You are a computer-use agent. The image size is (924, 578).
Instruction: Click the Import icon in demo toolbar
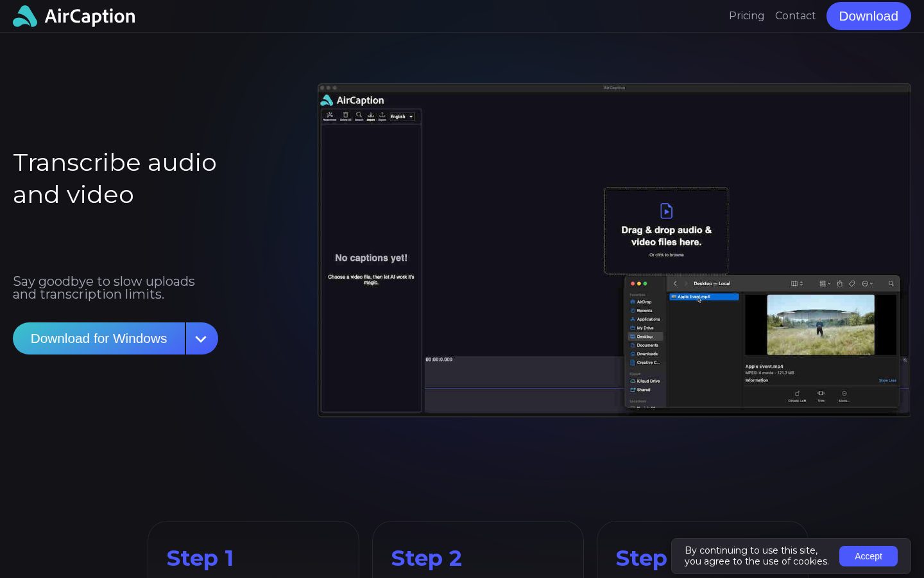pos(370,116)
